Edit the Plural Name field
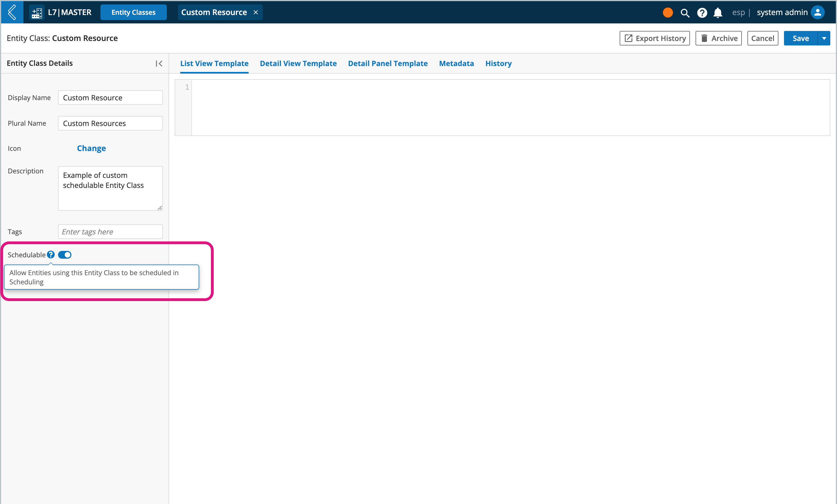 (x=110, y=123)
